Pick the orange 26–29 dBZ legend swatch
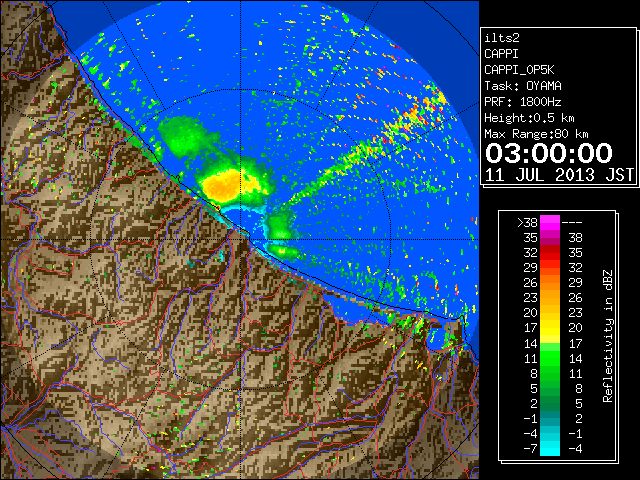 [x=550, y=283]
